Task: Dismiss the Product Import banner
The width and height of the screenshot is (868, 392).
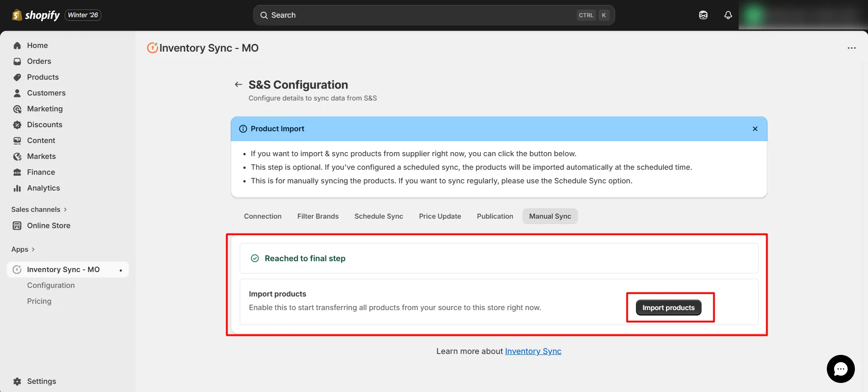Action: (755, 129)
